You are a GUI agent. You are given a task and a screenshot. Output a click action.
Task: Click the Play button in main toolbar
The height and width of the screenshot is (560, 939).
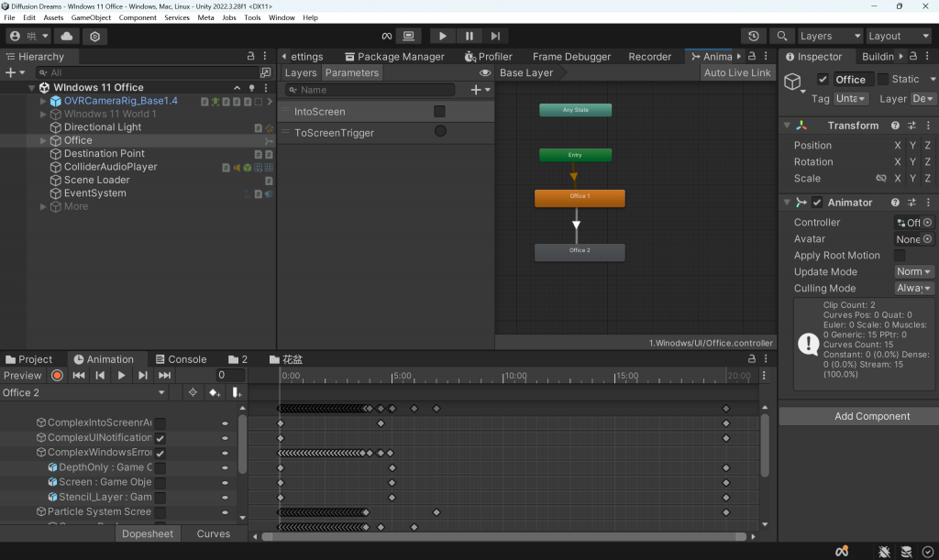(443, 36)
